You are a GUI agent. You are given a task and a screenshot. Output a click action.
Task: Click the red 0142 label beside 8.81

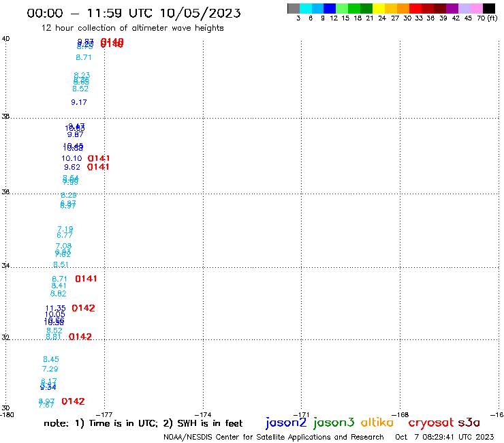(x=80, y=337)
